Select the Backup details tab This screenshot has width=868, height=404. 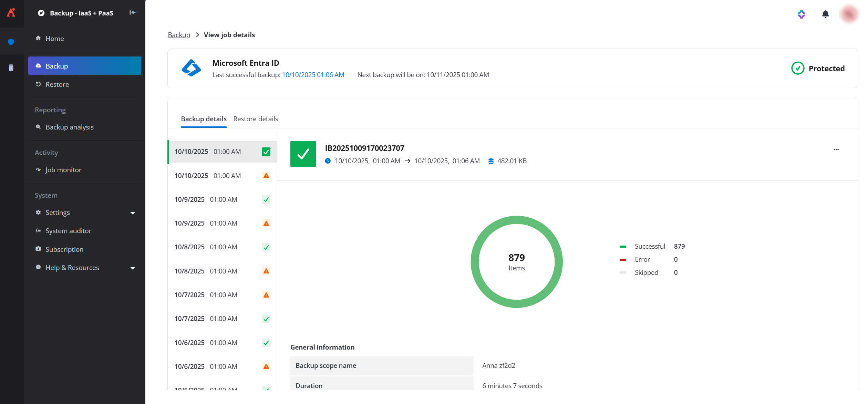tap(204, 119)
